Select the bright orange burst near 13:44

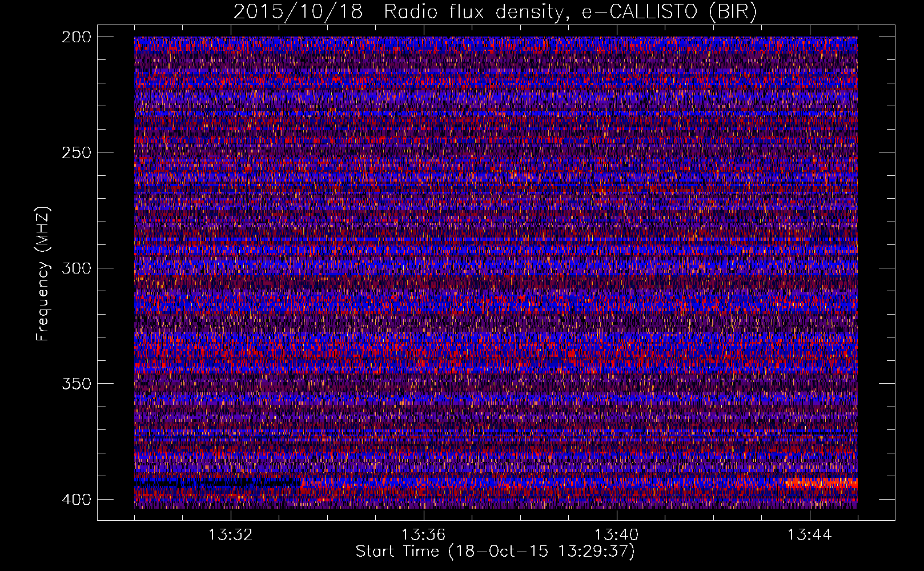(x=821, y=483)
